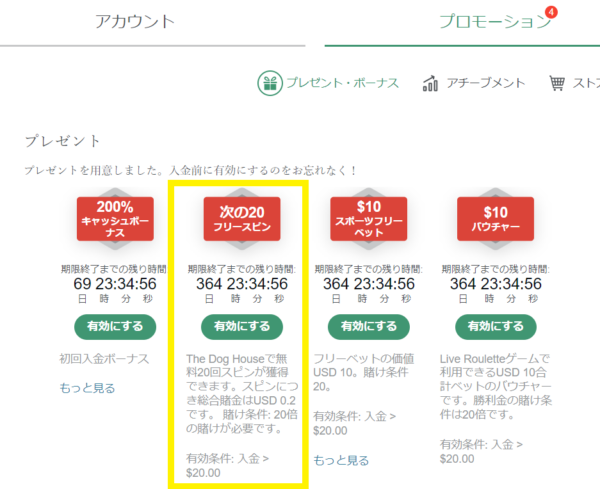
Task: Click the red notification badge showing 4
Action: (x=551, y=12)
